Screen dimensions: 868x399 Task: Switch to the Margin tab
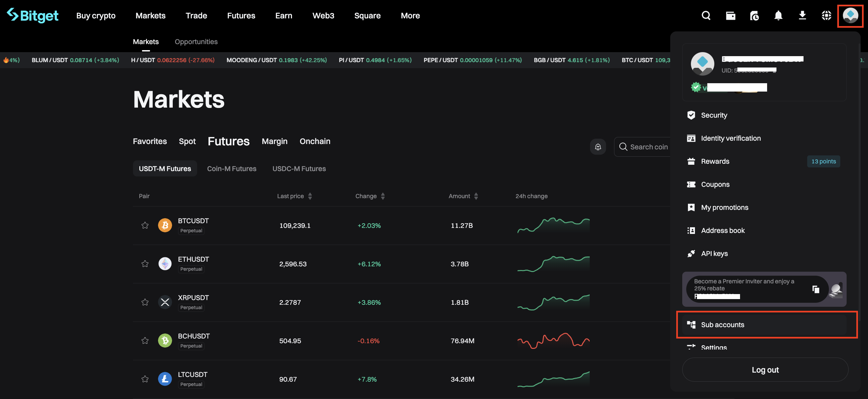coord(274,142)
